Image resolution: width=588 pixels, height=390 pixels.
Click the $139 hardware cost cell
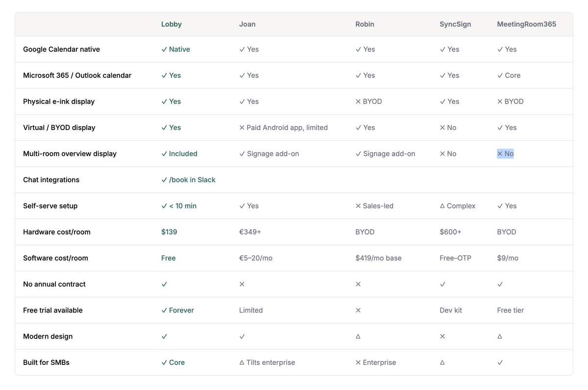[169, 232]
